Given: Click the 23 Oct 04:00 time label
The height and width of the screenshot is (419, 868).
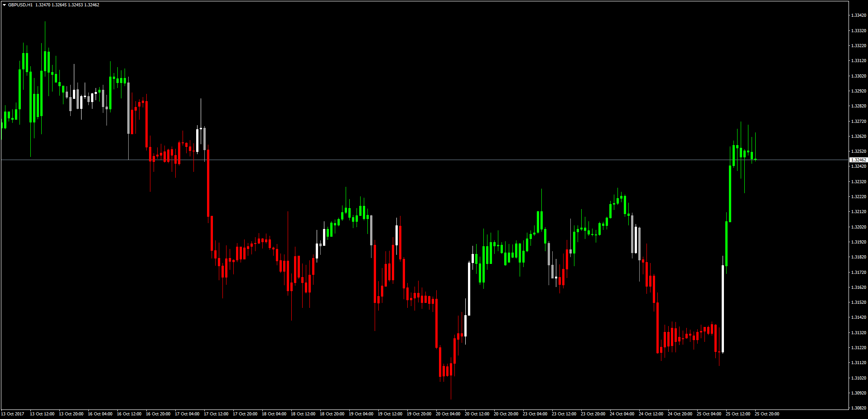Looking at the screenshot, I should (x=535, y=414).
